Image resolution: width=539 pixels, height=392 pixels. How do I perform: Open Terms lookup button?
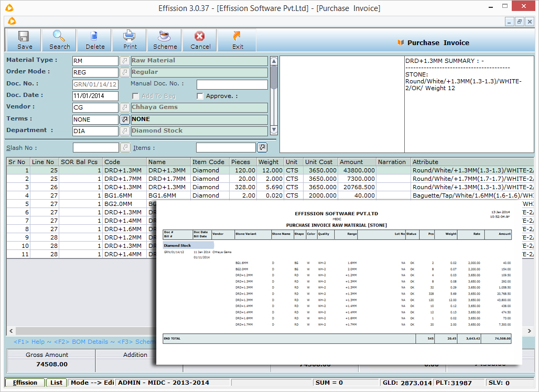click(x=125, y=119)
